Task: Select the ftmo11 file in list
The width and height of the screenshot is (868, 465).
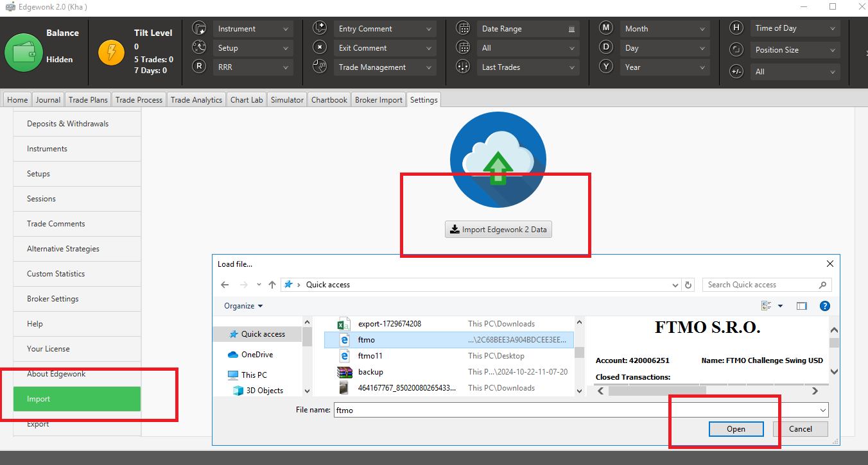Action: coord(449,356)
